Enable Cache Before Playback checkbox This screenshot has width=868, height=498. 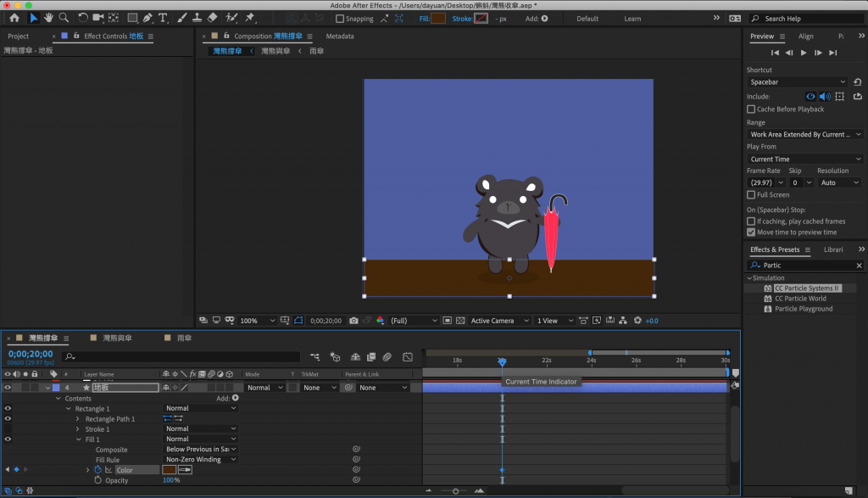[751, 109]
